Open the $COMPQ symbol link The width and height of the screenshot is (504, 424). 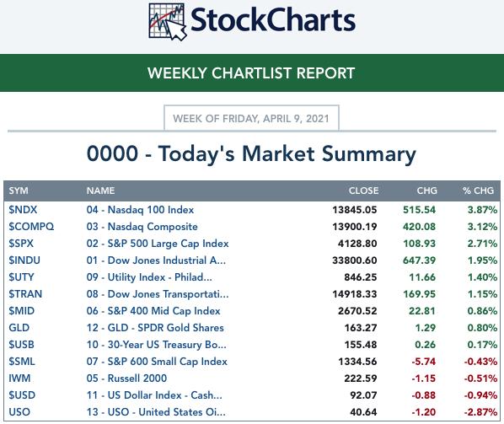(31, 227)
